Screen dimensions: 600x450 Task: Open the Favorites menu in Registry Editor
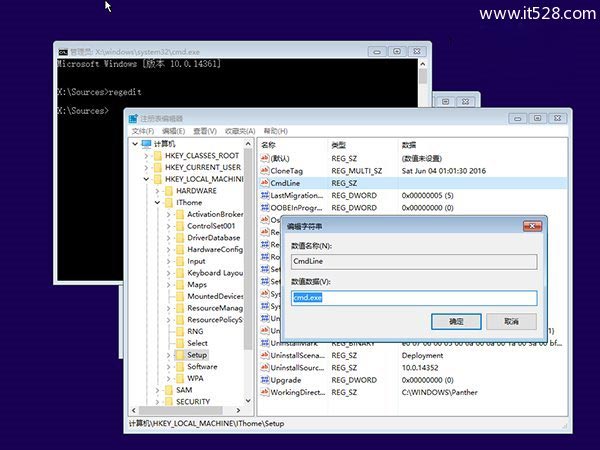click(240, 131)
